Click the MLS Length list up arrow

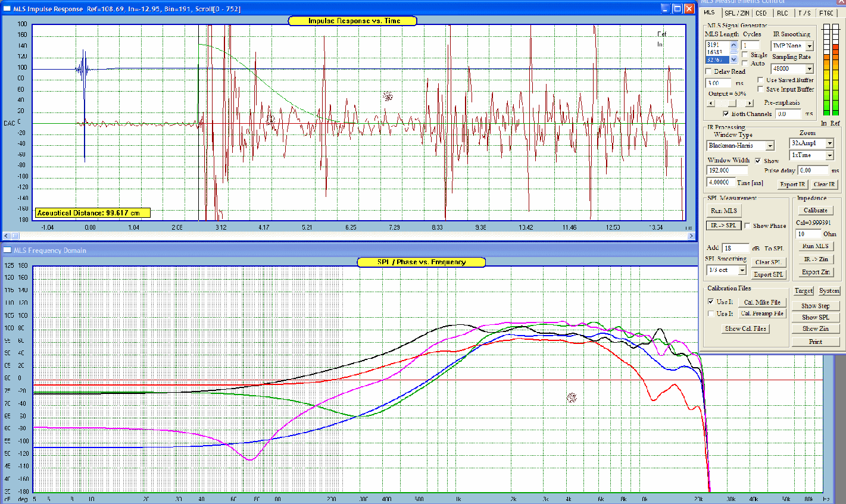click(733, 45)
